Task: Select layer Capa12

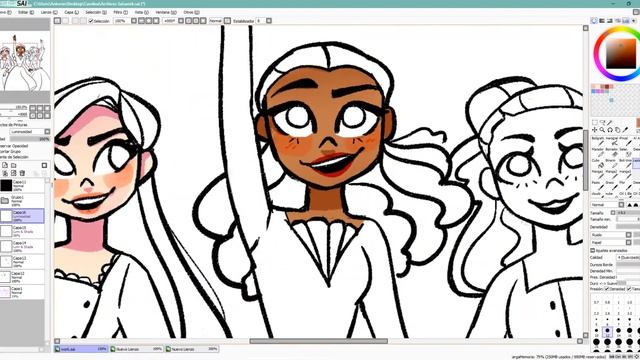Action: 22,276
